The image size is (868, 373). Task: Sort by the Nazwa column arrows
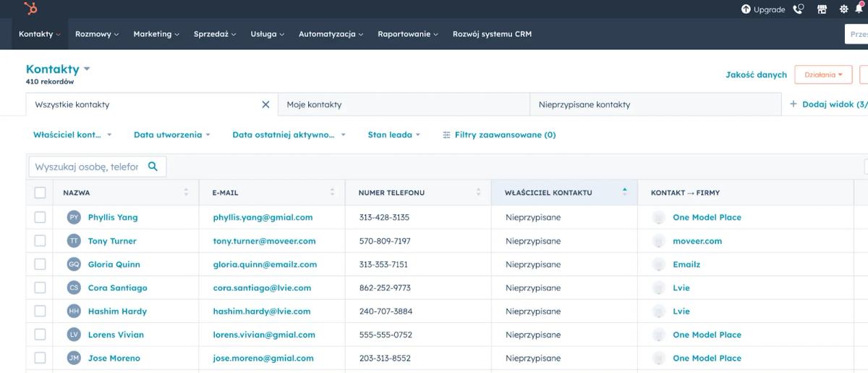click(186, 192)
